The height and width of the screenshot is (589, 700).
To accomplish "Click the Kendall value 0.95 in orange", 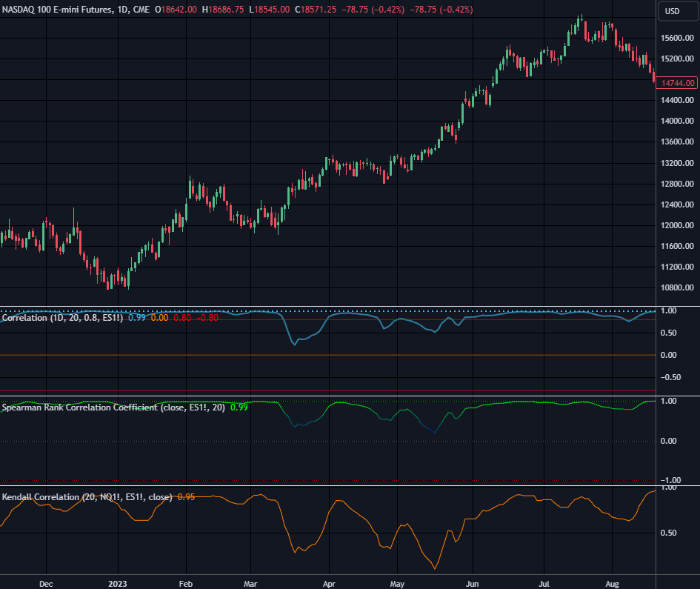I will tap(186, 497).
